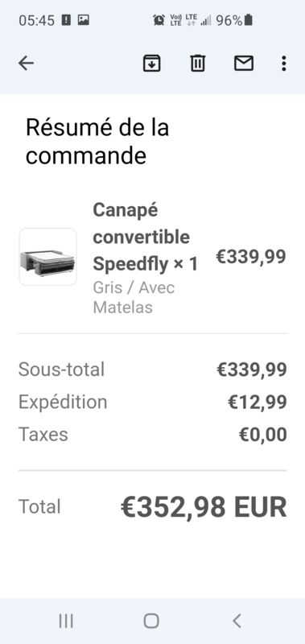Mark the email as unread
The width and height of the screenshot is (305, 644).
pyautogui.click(x=244, y=64)
